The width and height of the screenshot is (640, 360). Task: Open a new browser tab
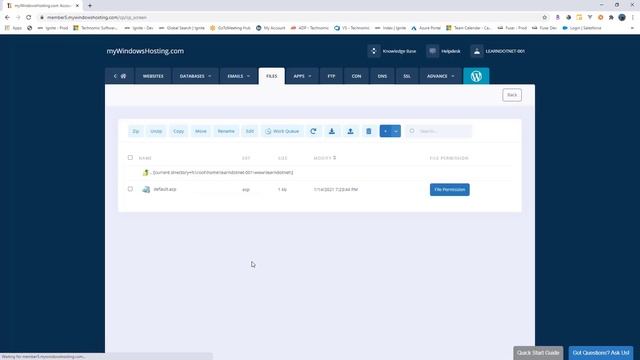(x=90, y=6)
